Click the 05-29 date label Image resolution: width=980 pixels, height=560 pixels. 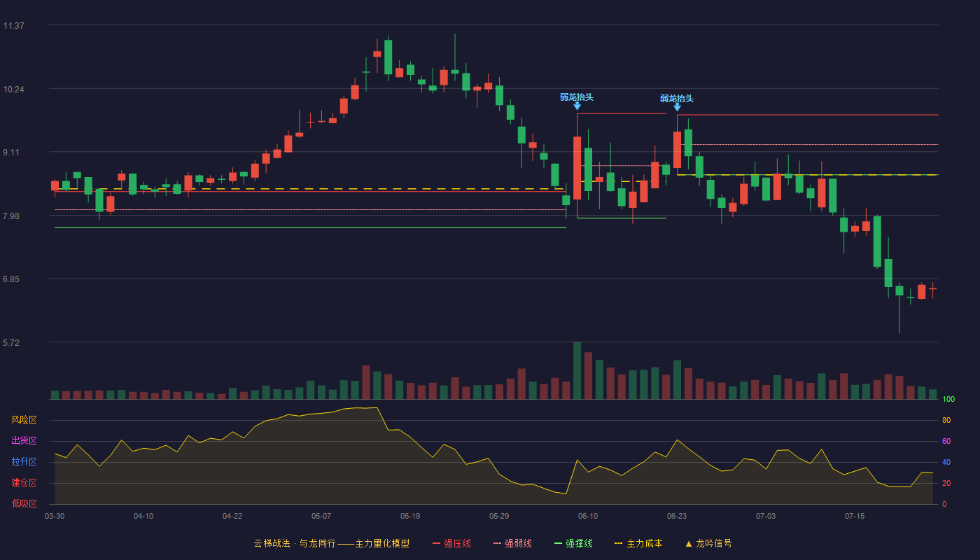[x=499, y=516]
